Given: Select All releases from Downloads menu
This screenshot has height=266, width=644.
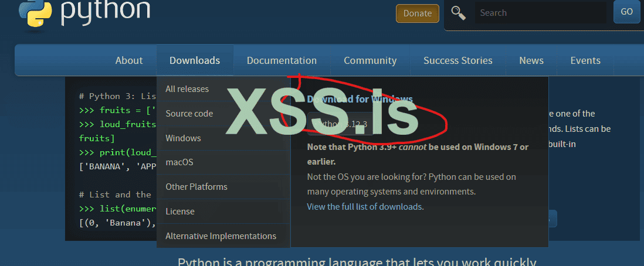Looking at the screenshot, I should point(187,89).
